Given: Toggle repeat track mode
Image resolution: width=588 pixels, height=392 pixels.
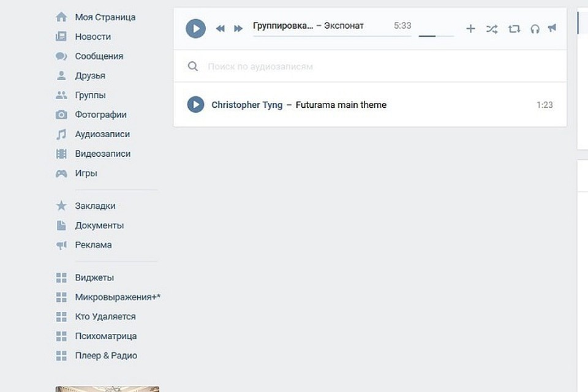Looking at the screenshot, I should coord(514,29).
